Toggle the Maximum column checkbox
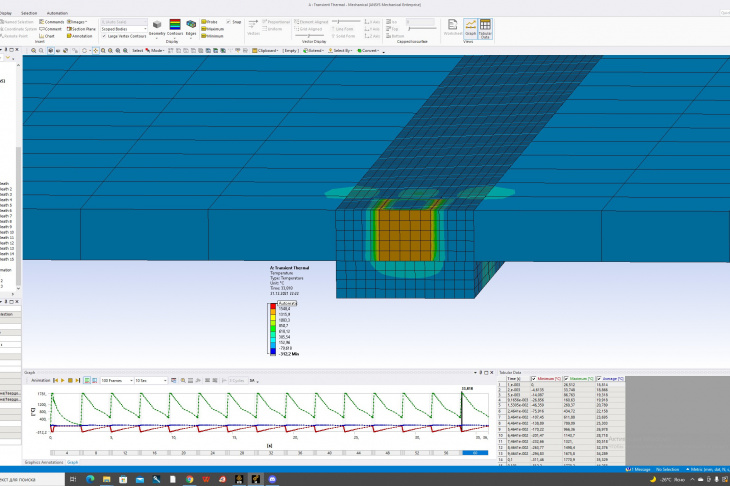 coord(567,379)
